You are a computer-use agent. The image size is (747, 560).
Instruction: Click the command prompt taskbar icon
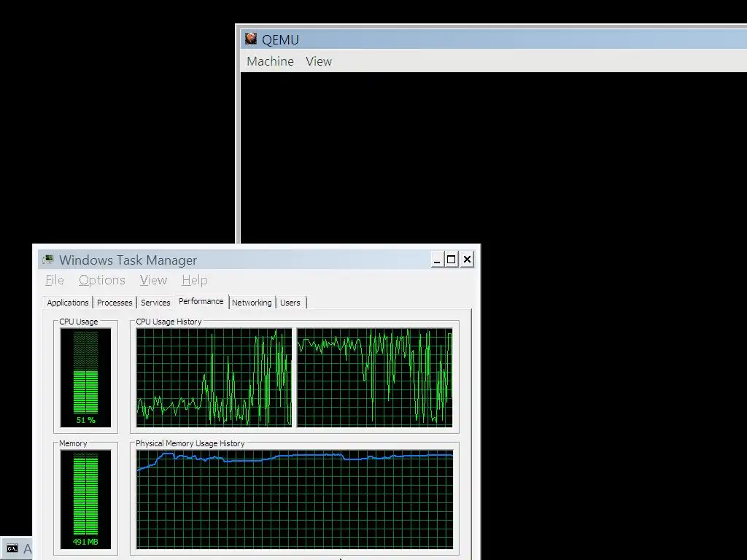tap(12, 548)
